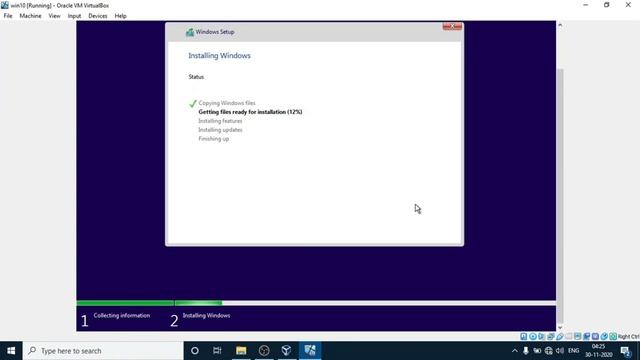Open the clock showing 04:25
The image size is (640, 360).
pos(599,351)
